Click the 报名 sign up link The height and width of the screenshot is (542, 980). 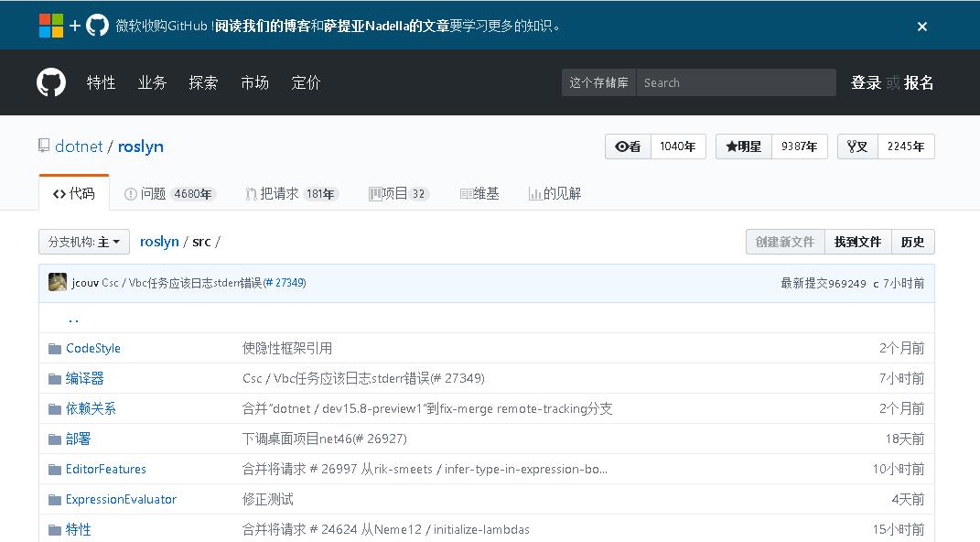click(919, 82)
